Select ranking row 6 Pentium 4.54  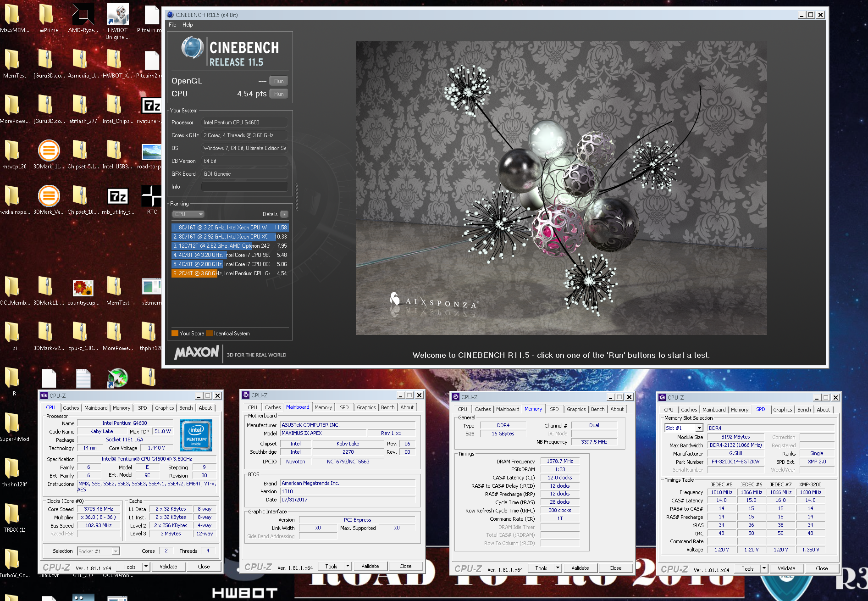pyautogui.click(x=230, y=273)
